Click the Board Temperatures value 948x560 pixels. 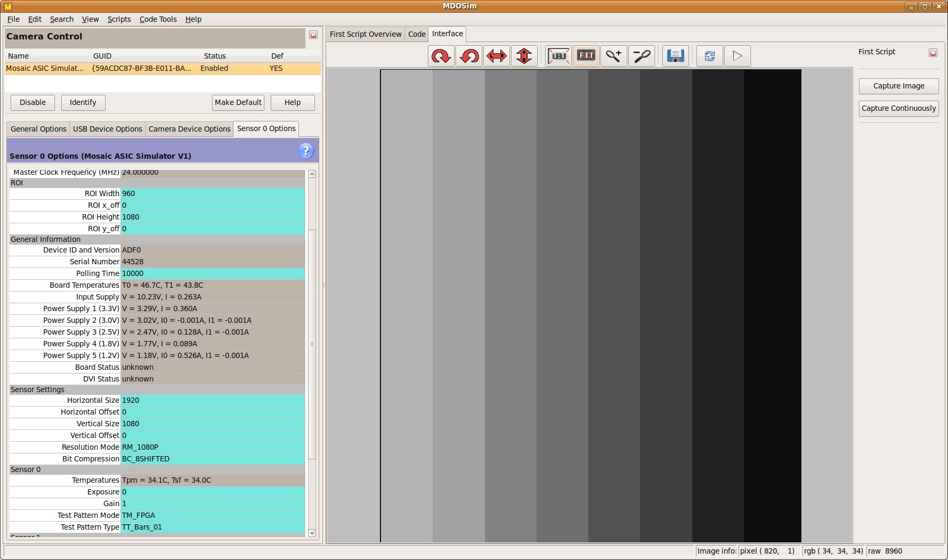(x=213, y=285)
